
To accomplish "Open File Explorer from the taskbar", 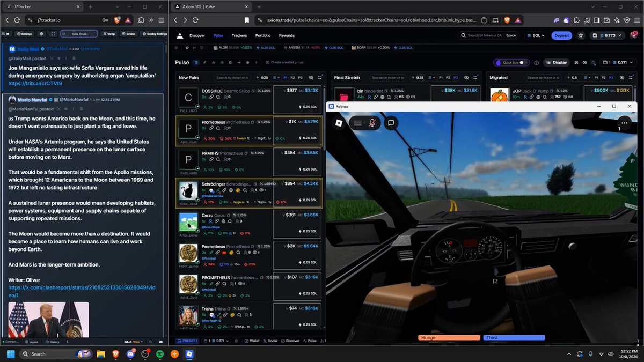I will (x=101, y=354).
